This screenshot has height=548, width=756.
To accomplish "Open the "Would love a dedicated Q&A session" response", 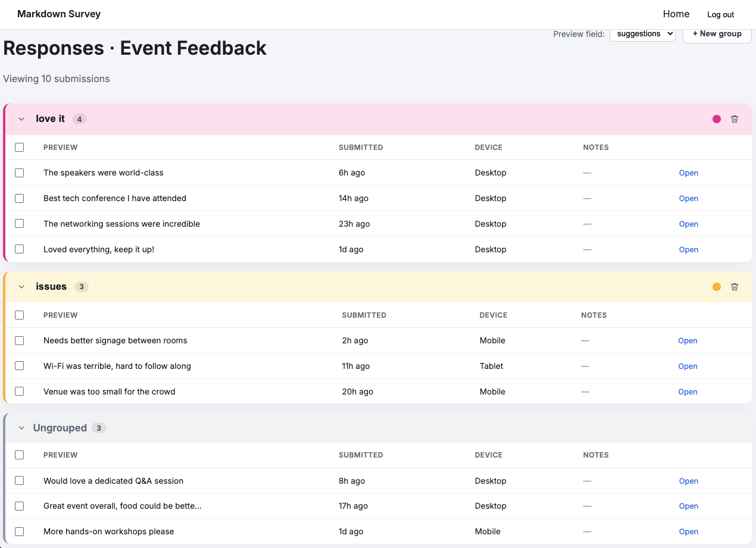I will (688, 481).
